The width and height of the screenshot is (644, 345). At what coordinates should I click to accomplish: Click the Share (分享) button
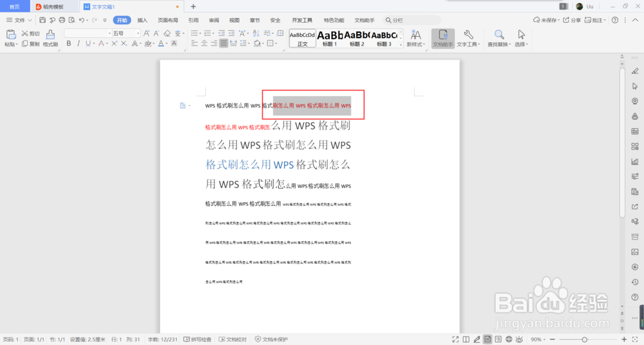click(572, 20)
